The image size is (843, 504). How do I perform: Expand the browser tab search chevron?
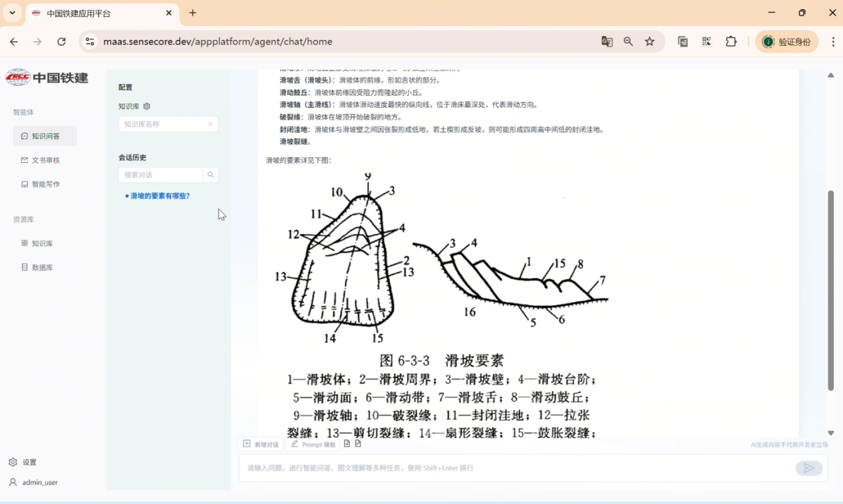pyautogui.click(x=12, y=13)
